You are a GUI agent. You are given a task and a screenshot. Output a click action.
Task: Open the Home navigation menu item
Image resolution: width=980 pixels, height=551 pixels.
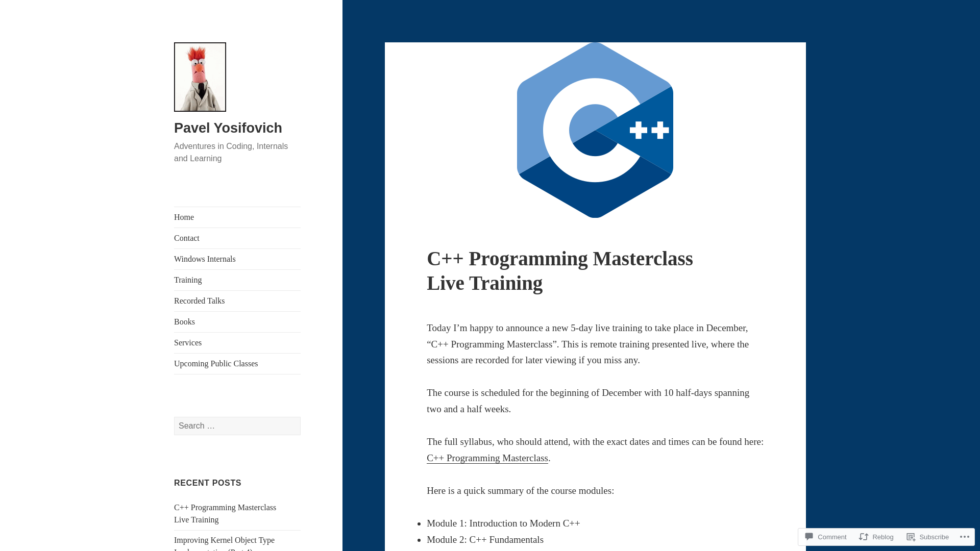pos(184,217)
